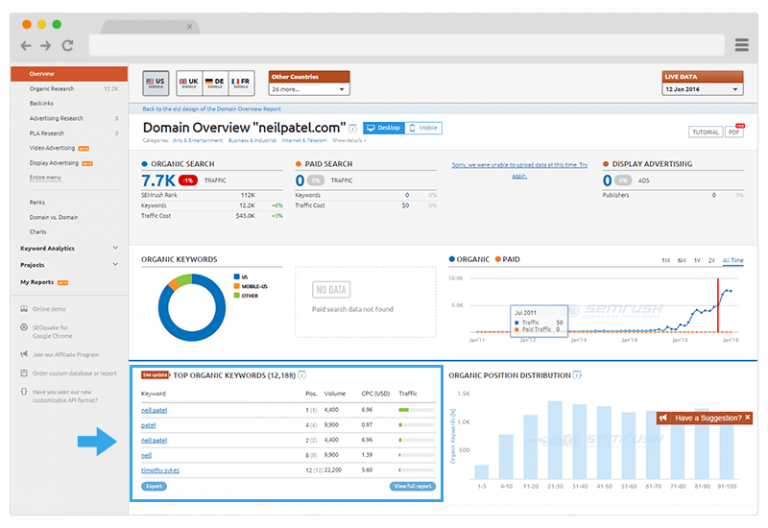Expand the Keyword Analytics sidebar section
The height and width of the screenshot is (528, 768).
tap(116, 248)
